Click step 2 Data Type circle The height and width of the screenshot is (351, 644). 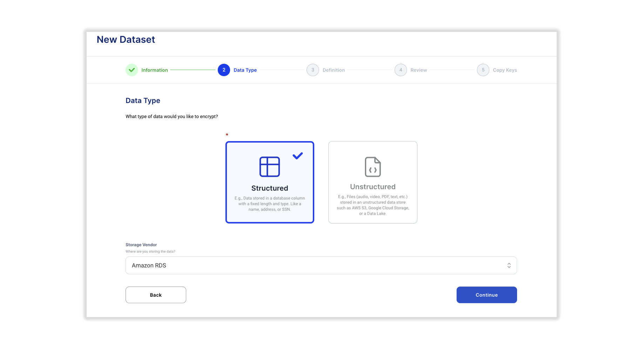224,70
